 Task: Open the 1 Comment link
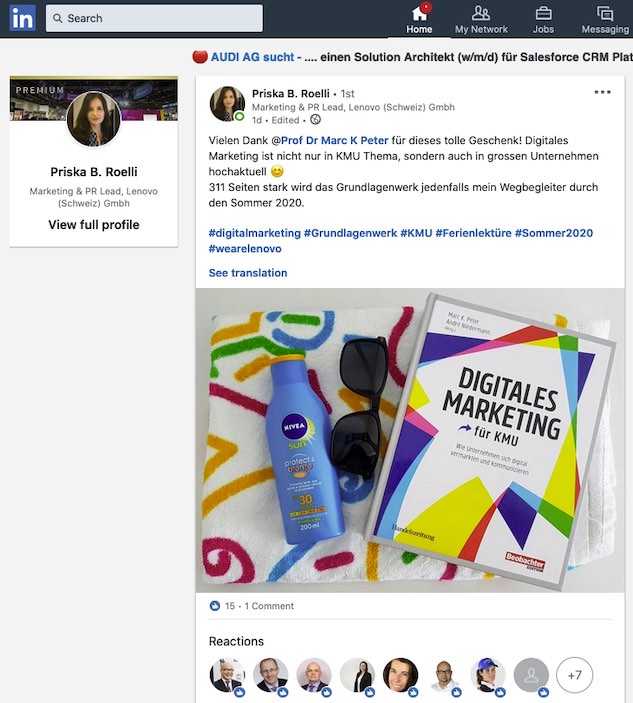click(x=269, y=606)
